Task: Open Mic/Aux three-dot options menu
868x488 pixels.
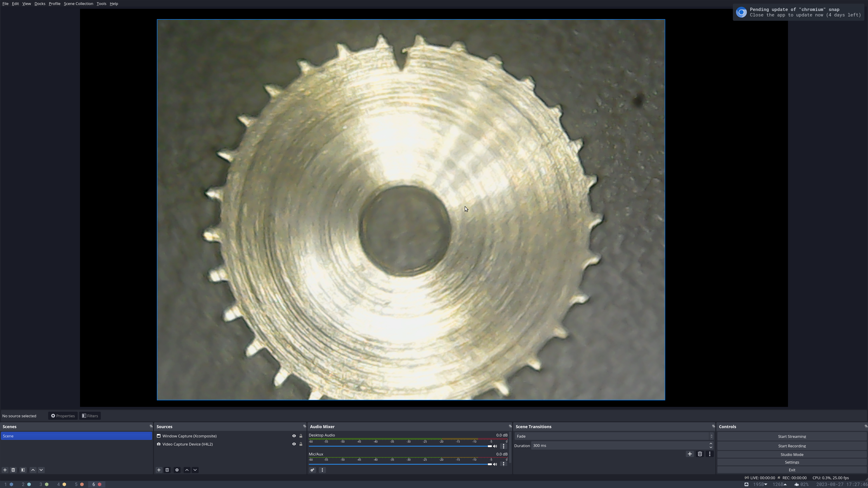Action: 504,464
